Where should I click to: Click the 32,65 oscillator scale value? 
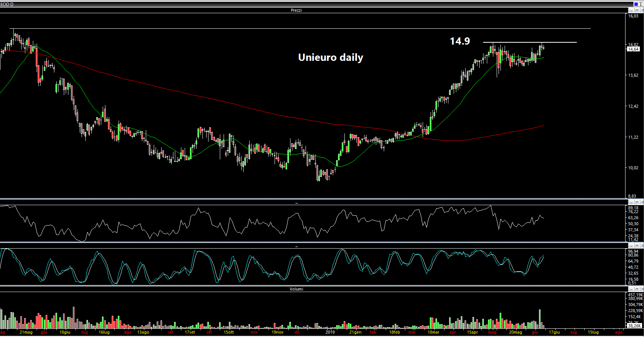point(633,273)
